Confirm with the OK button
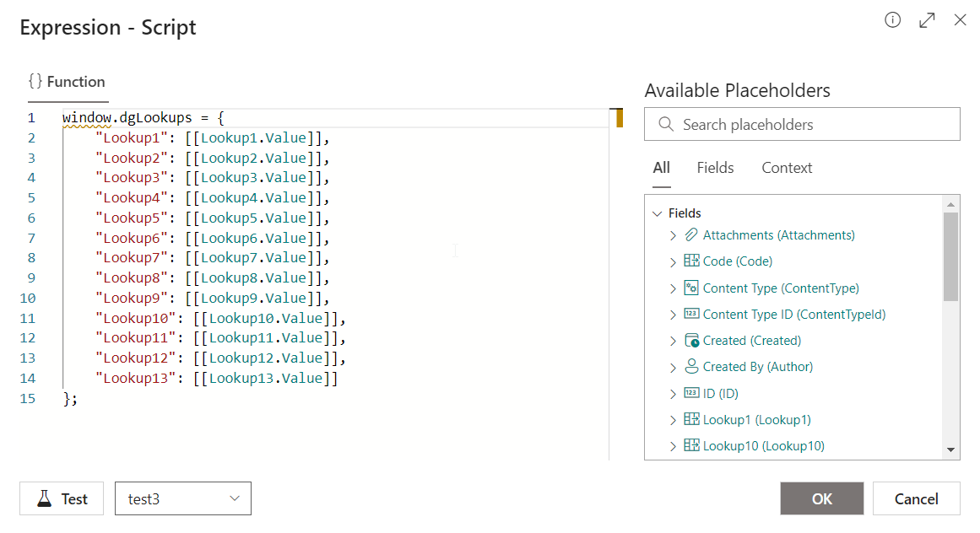This screenshot has height=533, width=980. pos(821,498)
